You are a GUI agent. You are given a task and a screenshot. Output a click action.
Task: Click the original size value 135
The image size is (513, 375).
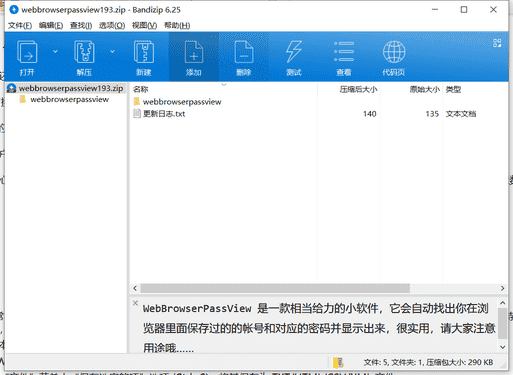click(x=432, y=114)
